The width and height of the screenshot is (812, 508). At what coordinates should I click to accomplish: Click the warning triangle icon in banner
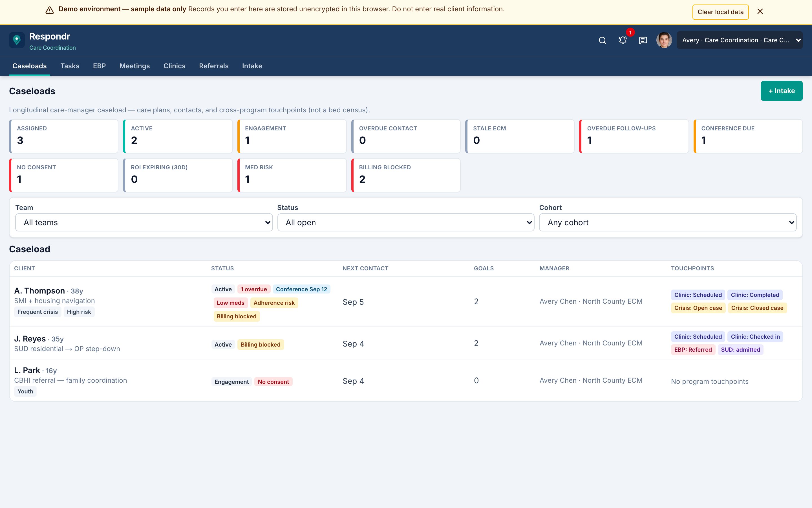tap(50, 10)
